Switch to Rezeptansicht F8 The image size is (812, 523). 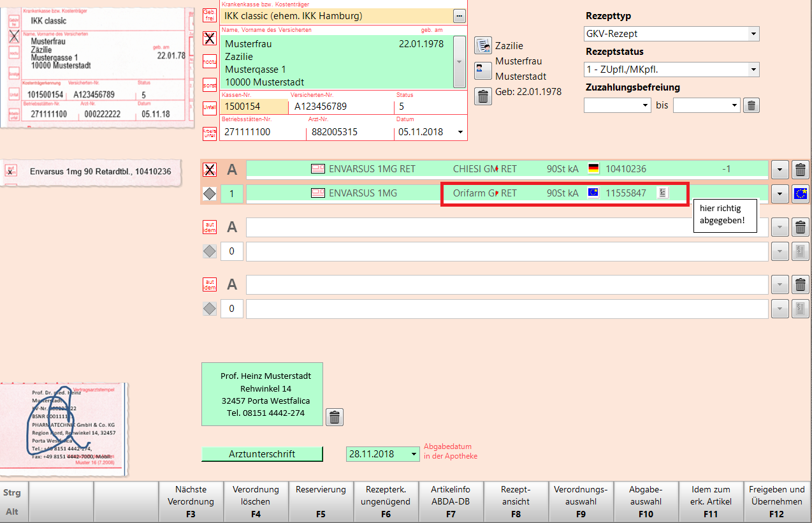tap(516, 501)
